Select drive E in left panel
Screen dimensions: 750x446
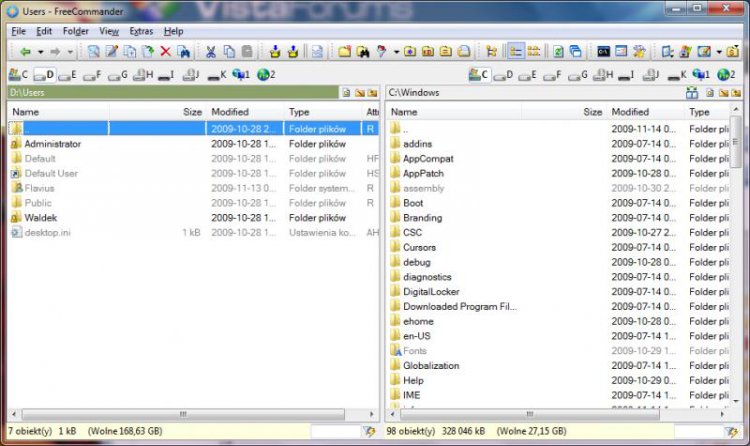[67, 75]
